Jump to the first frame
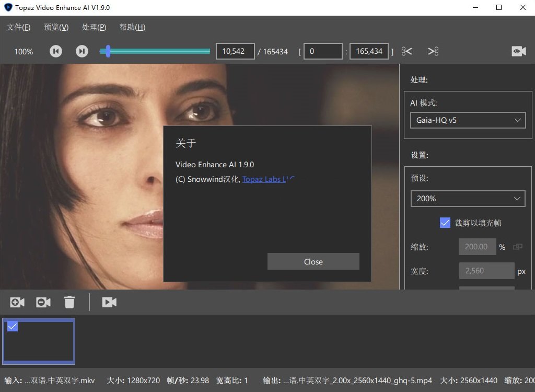535x392 pixels. tap(56, 51)
